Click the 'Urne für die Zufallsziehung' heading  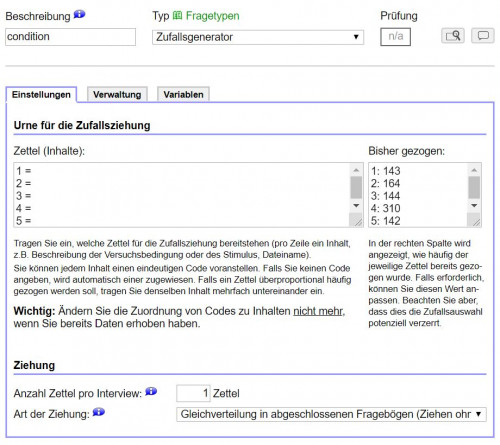(x=82, y=126)
